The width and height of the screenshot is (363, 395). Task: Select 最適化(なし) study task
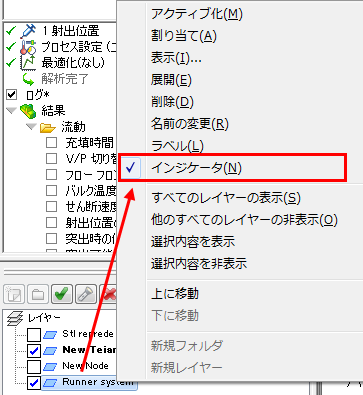click(73, 63)
